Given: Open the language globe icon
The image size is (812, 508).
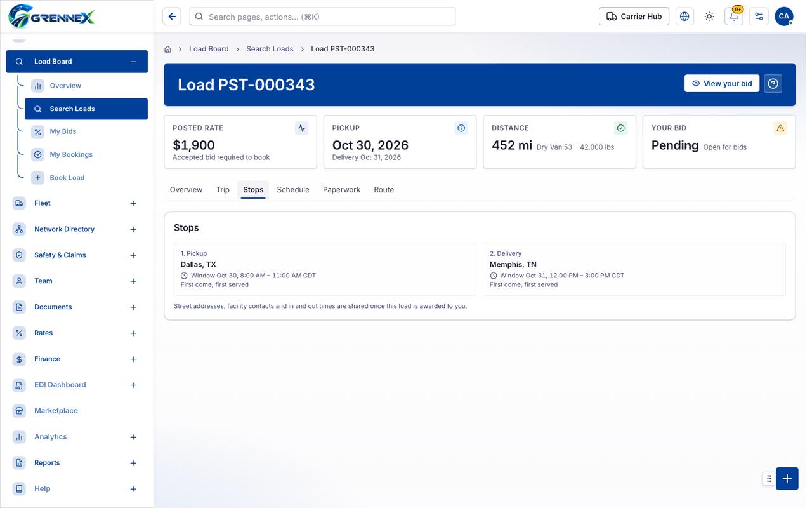Looking at the screenshot, I should click(x=684, y=17).
